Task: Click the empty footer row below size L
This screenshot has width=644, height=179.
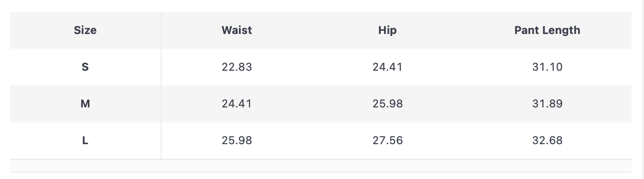Action: pyautogui.click(x=321, y=166)
